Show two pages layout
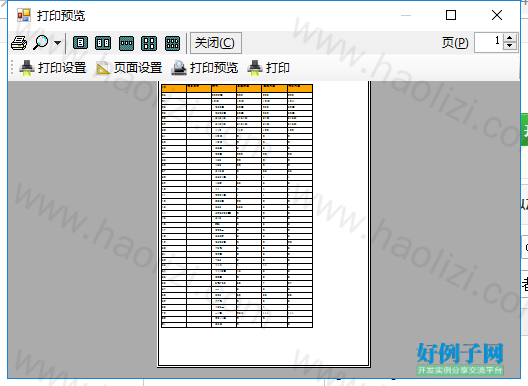528x386 pixels. [x=103, y=43]
